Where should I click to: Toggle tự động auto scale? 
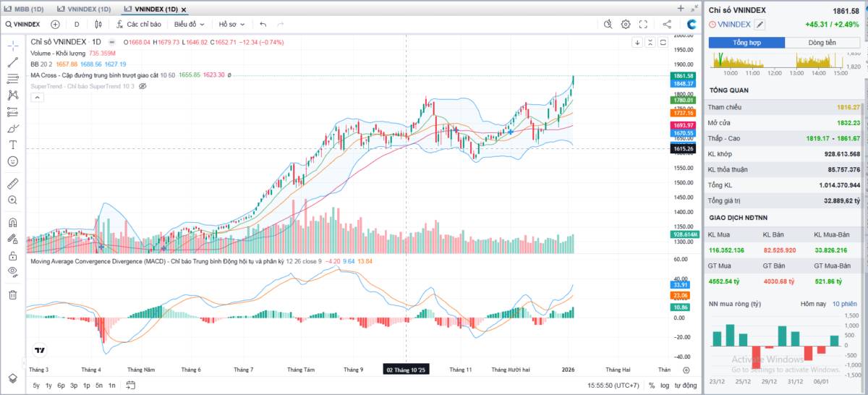[686, 385]
